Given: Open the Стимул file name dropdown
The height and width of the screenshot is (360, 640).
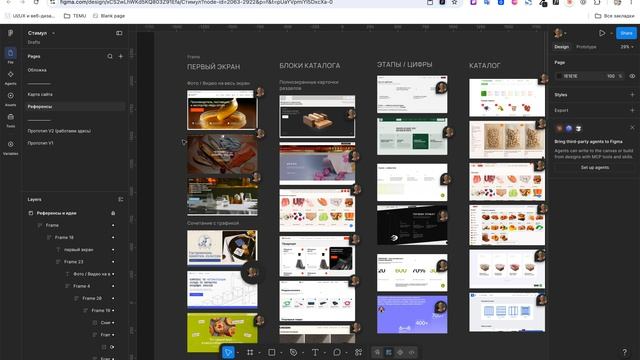Looking at the screenshot, I should tap(53, 33).
